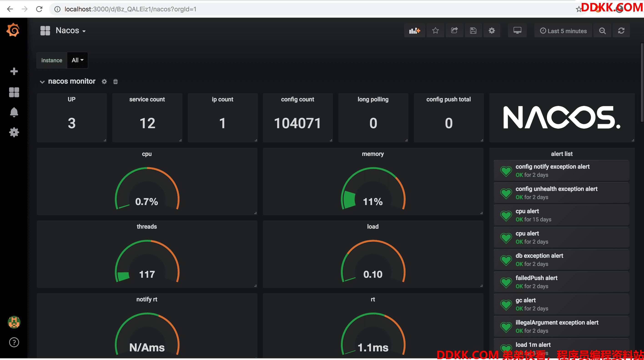
Task: Open the user avatar profile
Action: [x=14, y=322]
